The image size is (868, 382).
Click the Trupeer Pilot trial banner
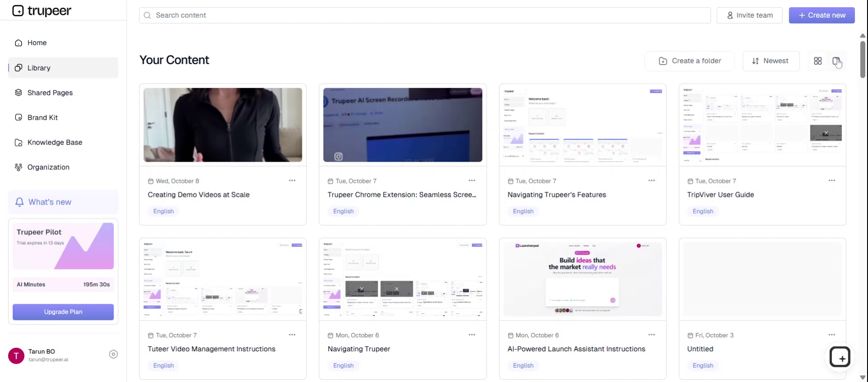[63, 246]
